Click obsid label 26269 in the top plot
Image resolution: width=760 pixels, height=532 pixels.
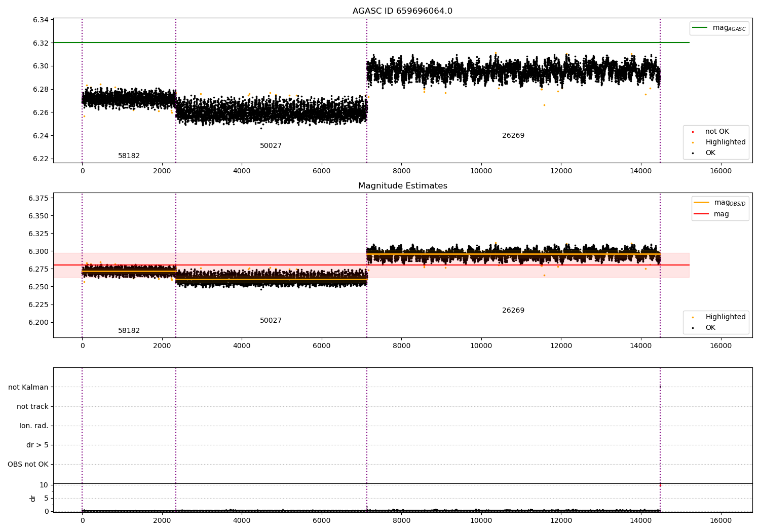513,136
